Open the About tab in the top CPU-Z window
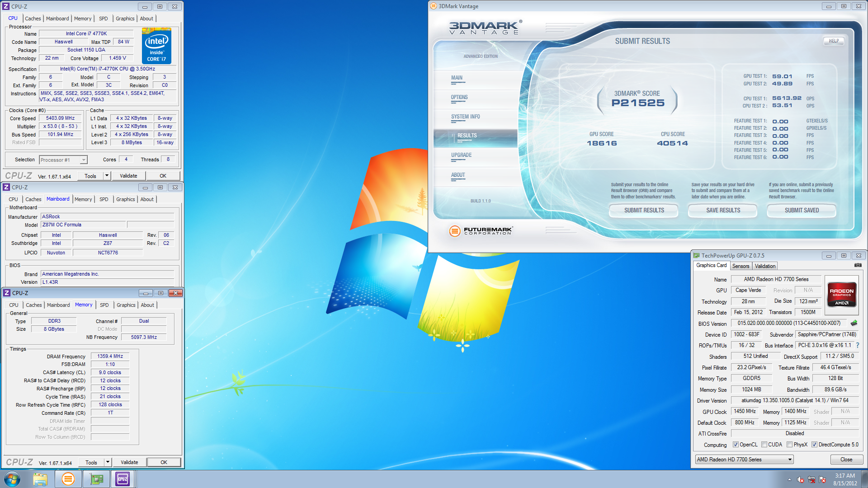The height and width of the screenshot is (488, 868). point(146,19)
